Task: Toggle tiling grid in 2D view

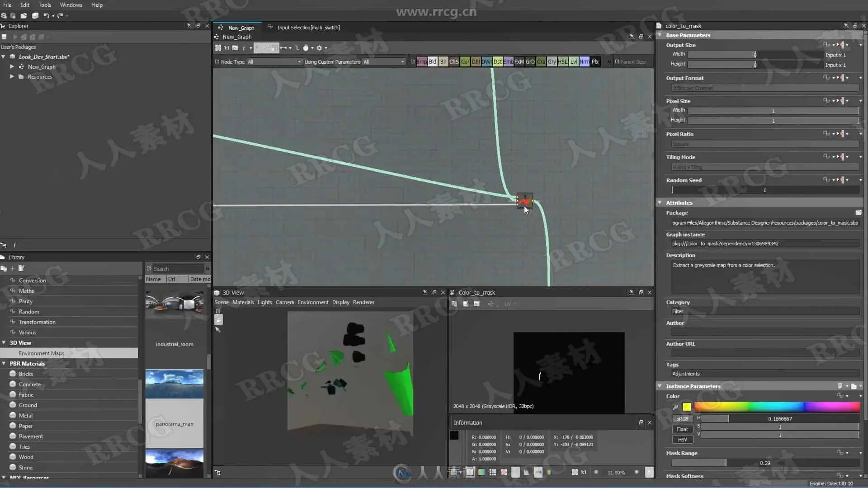Action: 492,472
